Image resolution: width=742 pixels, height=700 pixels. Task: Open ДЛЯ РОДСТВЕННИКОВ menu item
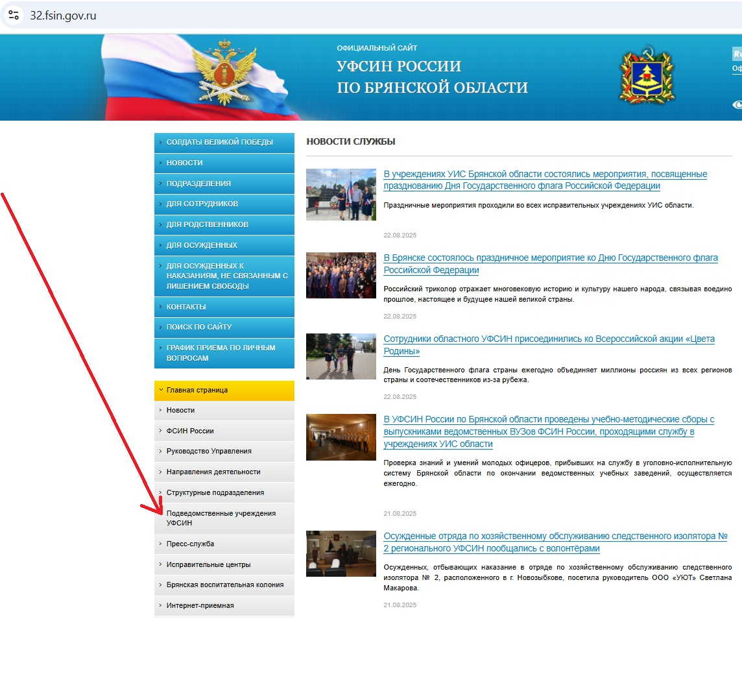point(224,225)
